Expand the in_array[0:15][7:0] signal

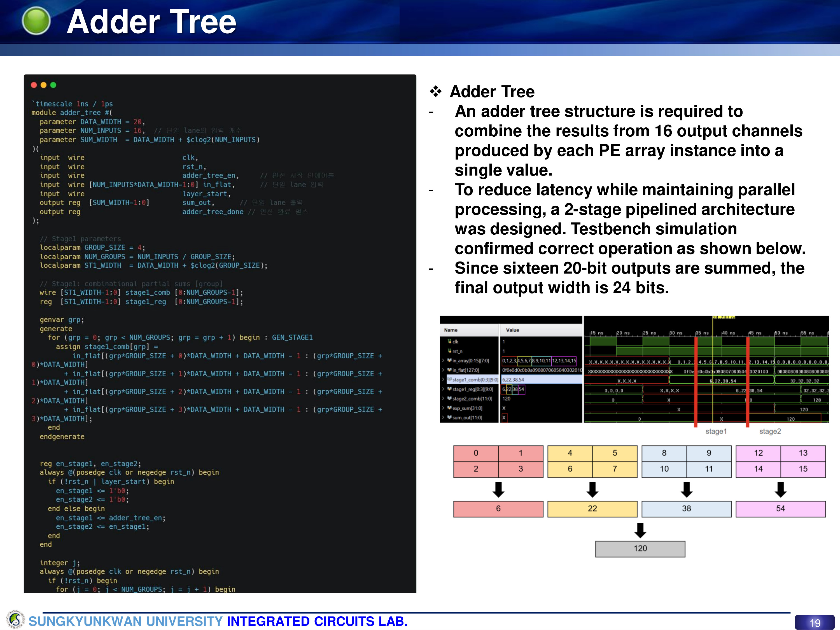443,360
